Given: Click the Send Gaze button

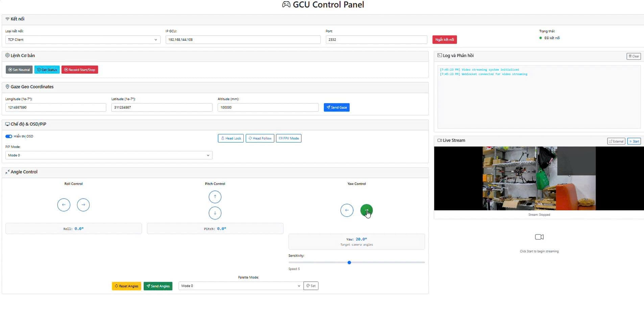Looking at the screenshot, I should (336, 107).
